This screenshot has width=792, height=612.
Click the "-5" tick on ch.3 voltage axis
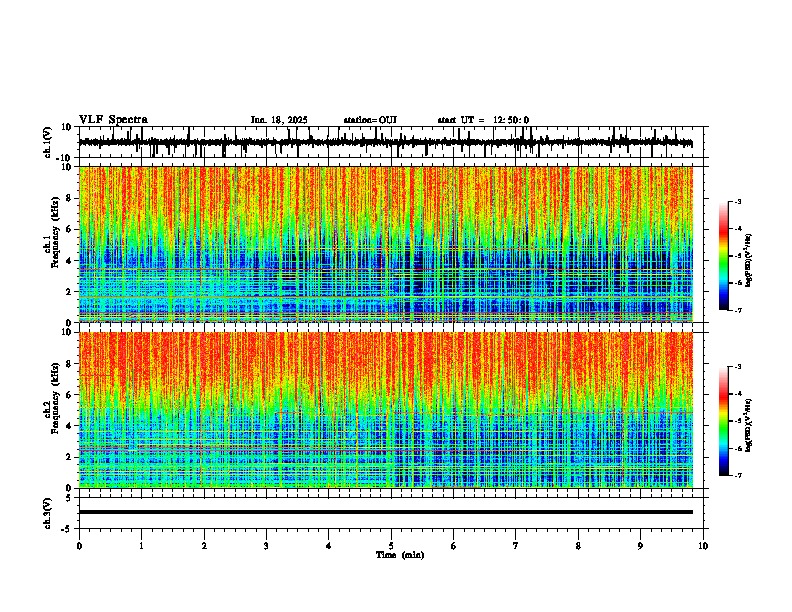point(67,529)
